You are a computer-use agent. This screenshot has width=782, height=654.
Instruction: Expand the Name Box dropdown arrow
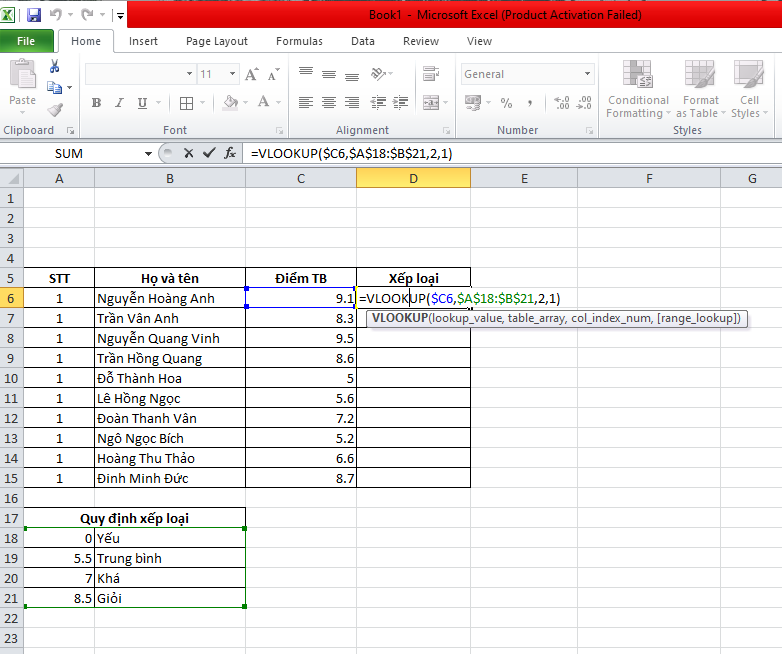coord(148,154)
